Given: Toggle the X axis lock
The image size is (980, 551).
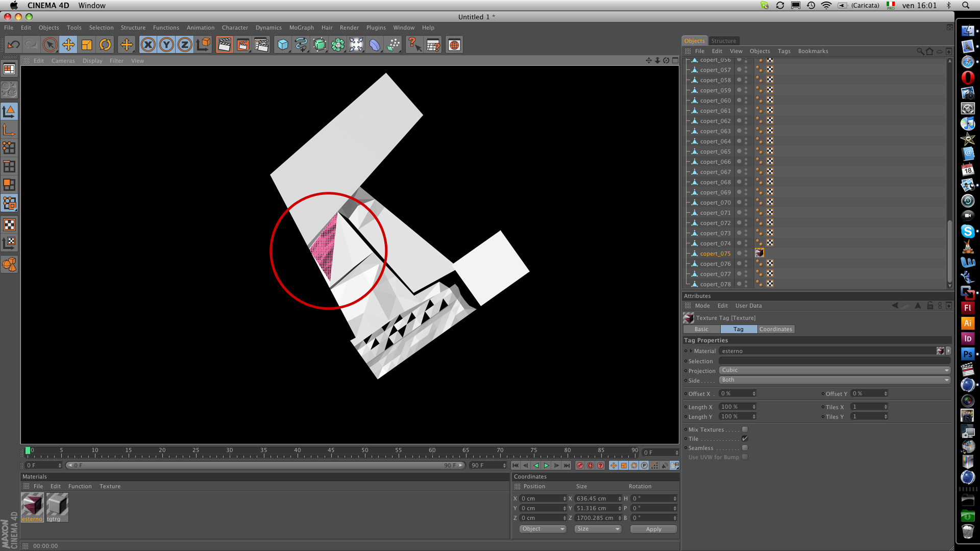Looking at the screenshot, I should 148,45.
